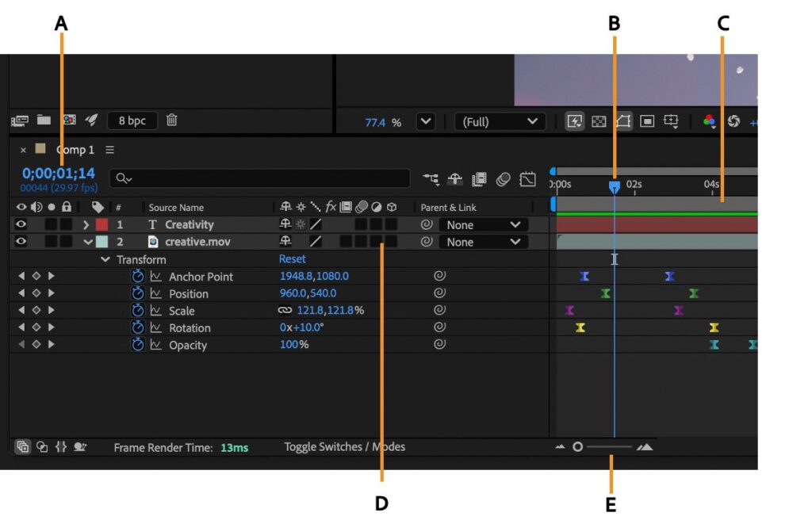Toggle the transparency grid icon
Viewport: 812px width, 524px height.
pyautogui.click(x=598, y=120)
